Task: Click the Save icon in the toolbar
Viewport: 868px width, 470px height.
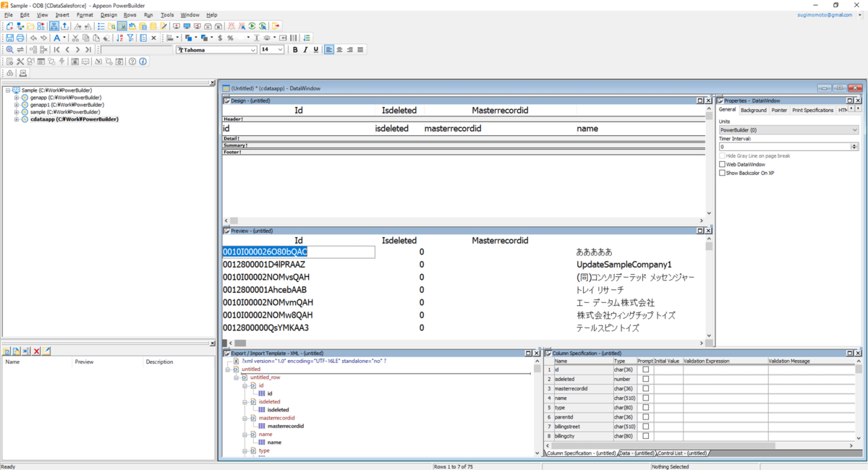Action: point(9,38)
